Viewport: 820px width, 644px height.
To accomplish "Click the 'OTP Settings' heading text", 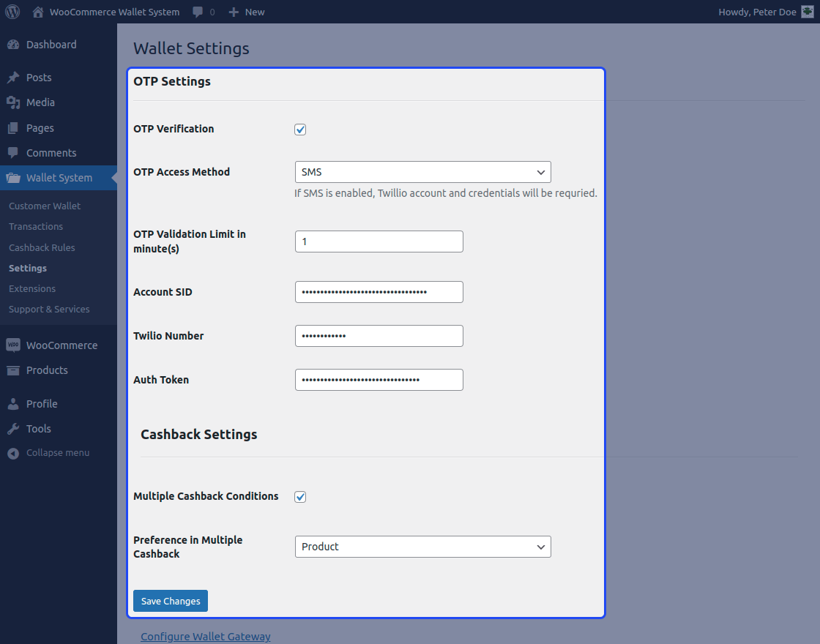I will coord(172,81).
